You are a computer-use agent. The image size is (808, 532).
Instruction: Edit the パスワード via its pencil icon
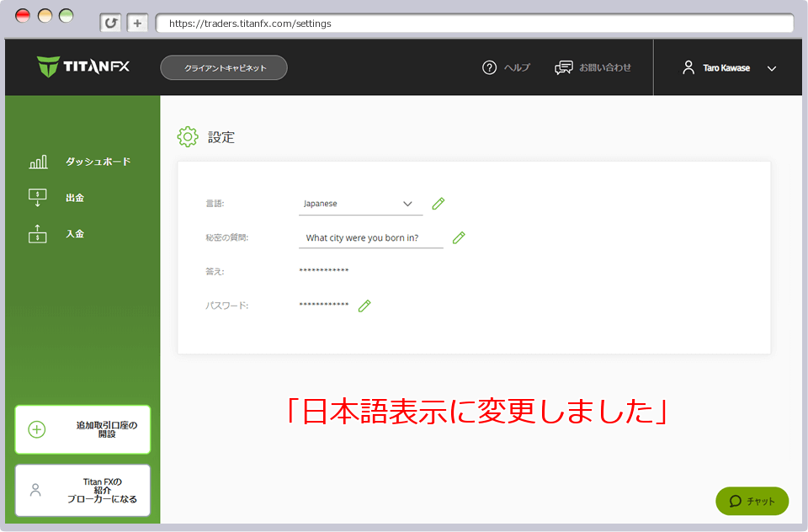(364, 305)
